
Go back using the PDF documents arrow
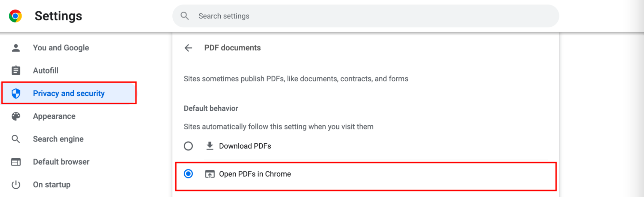pyautogui.click(x=188, y=48)
